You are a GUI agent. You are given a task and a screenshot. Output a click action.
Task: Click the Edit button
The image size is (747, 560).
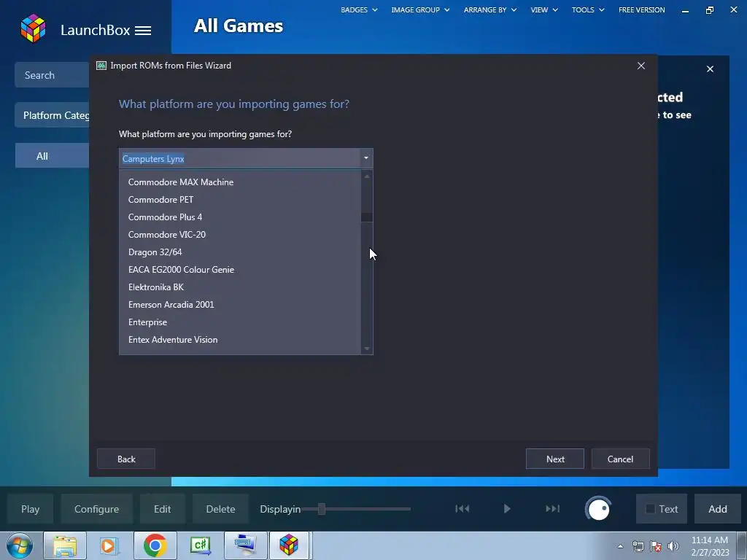point(162,509)
